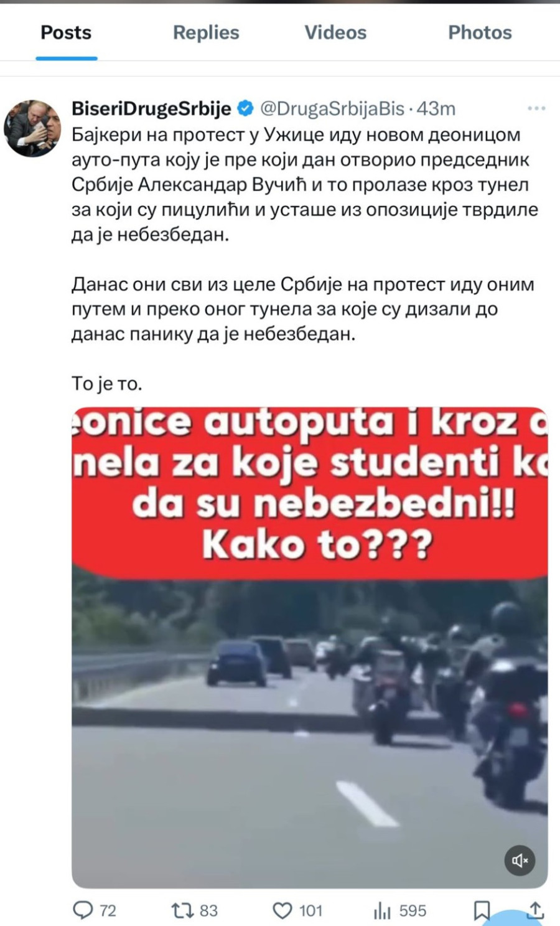View post analytics showing 595 views
560x926 pixels.
pyautogui.click(x=382, y=910)
